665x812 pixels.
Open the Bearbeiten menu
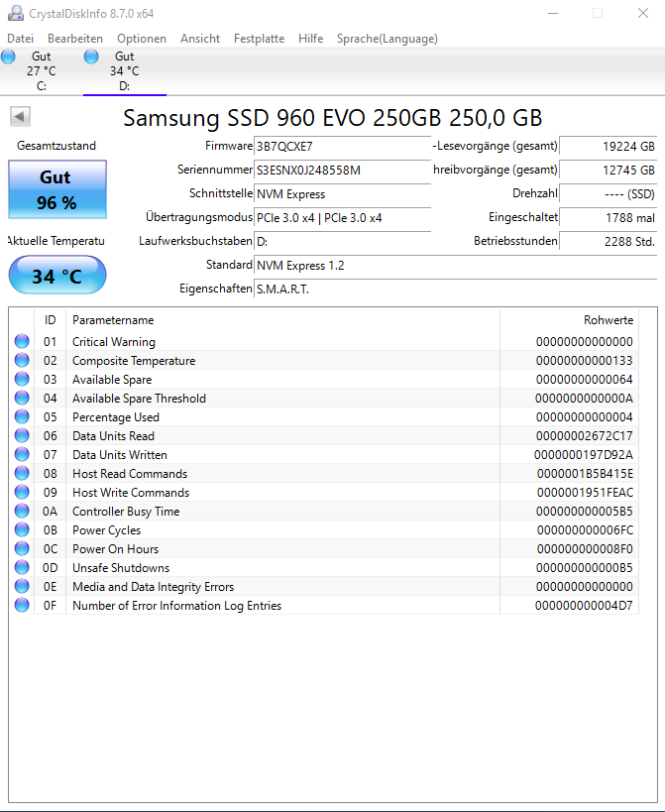tap(75, 39)
